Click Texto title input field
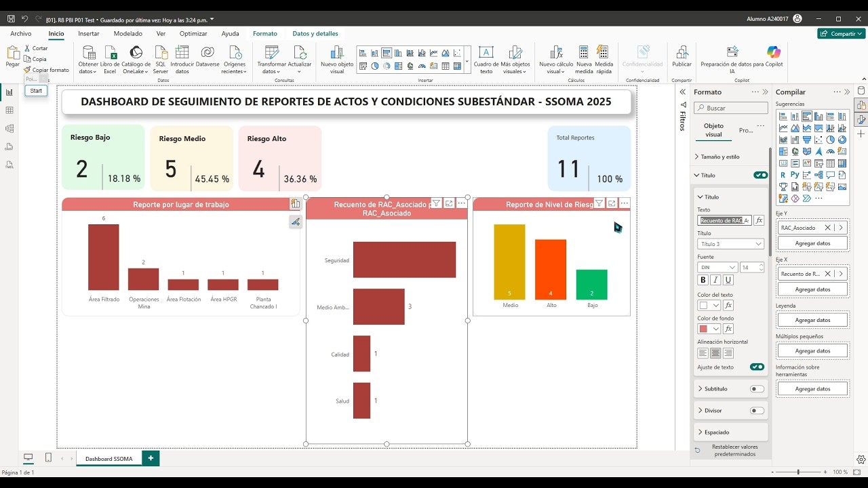 pyautogui.click(x=724, y=220)
